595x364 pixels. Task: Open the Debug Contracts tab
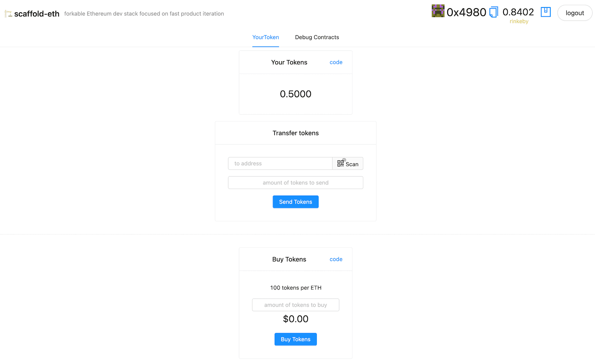point(317,37)
